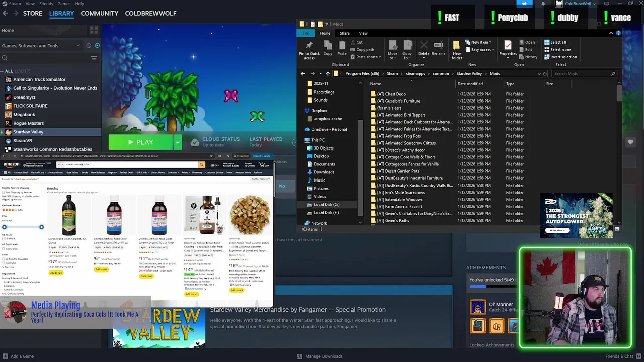
Task: Check the La Tiendita Essentials seller checkbox
Action: point(4,259)
